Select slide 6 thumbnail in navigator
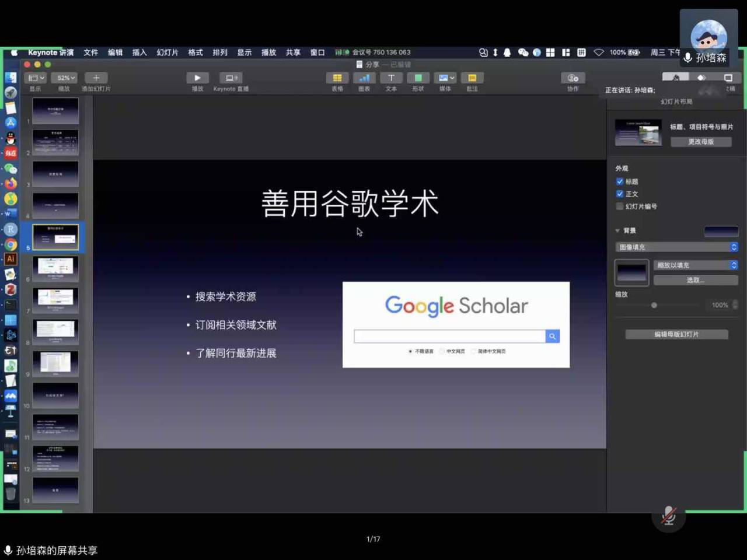747x560 pixels. point(55,268)
